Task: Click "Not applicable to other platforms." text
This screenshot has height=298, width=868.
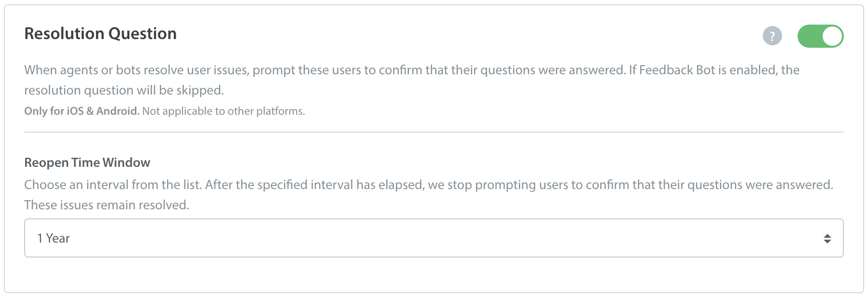Action: pyautogui.click(x=224, y=111)
